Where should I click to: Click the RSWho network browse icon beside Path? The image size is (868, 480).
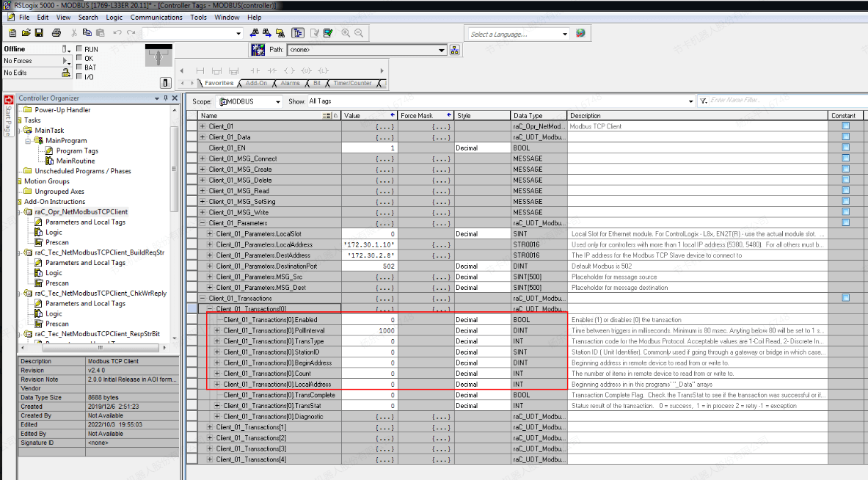tap(455, 50)
